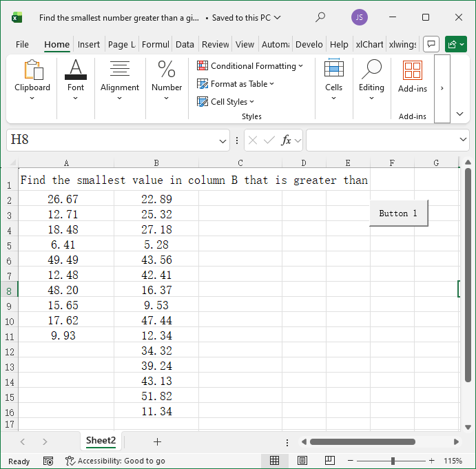Viewport: 476px width, 469px height.
Task: Open the Name Box dropdown arrow
Action: pos(223,140)
